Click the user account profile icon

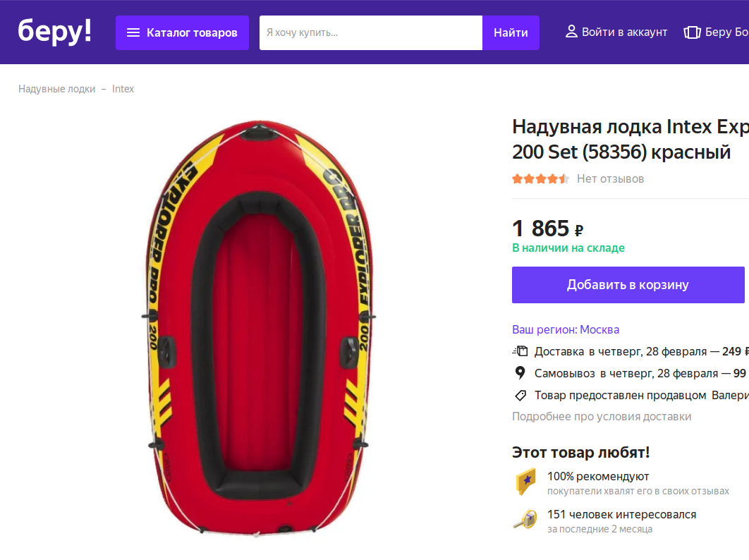pyautogui.click(x=571, y=32)
